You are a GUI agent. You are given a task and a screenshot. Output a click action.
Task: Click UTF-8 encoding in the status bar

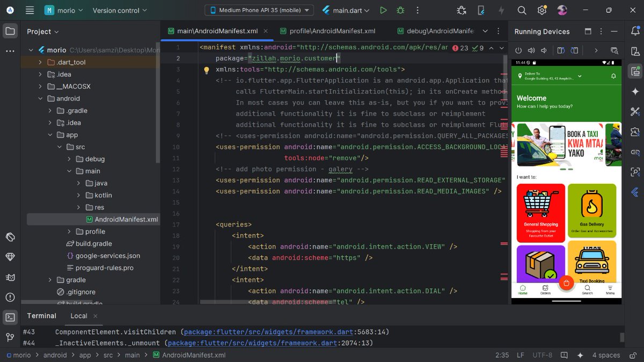543,355
